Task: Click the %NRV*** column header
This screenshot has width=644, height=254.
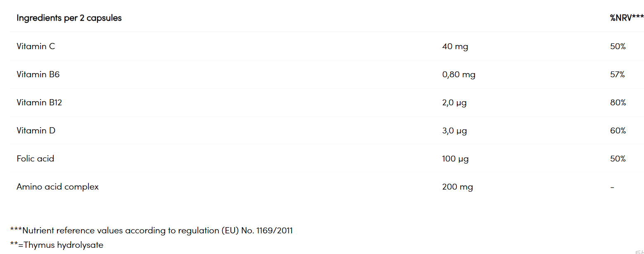Action: (626, 18)
